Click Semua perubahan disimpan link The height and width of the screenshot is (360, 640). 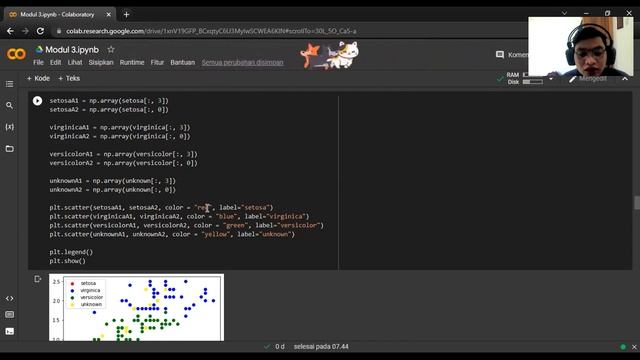[x=242, y=62]
